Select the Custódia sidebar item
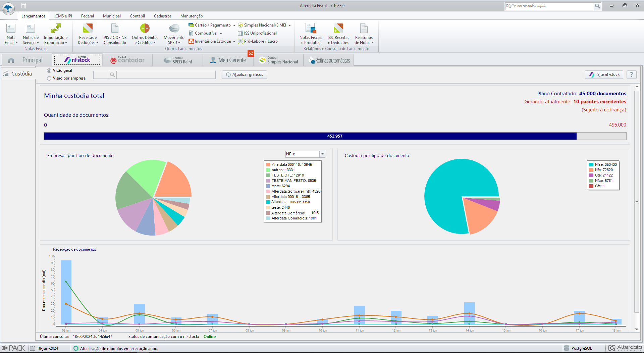The image size is (644, 353). click(x=18, y=74)
